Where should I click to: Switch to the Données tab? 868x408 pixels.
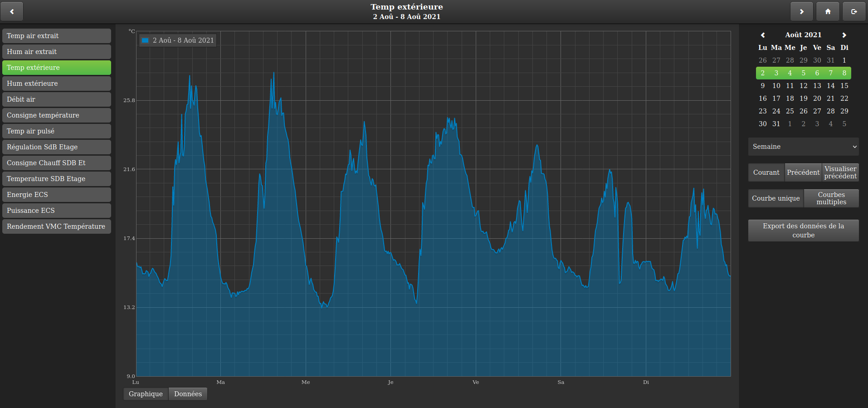pyautogui.click(x=188, y=394)
